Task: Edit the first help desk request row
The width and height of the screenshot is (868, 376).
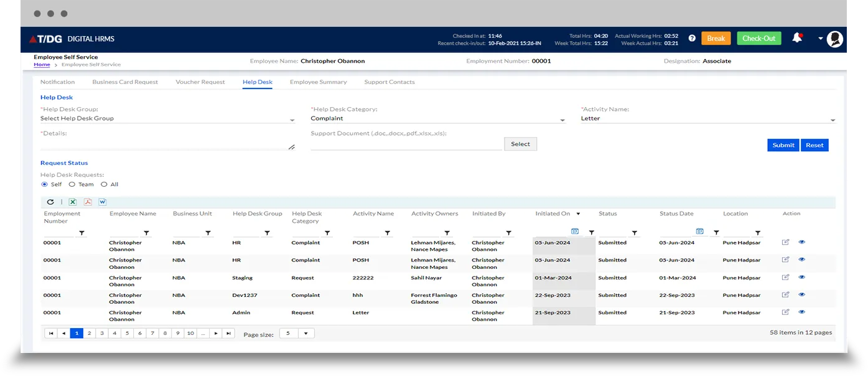Action: (785, 242)
